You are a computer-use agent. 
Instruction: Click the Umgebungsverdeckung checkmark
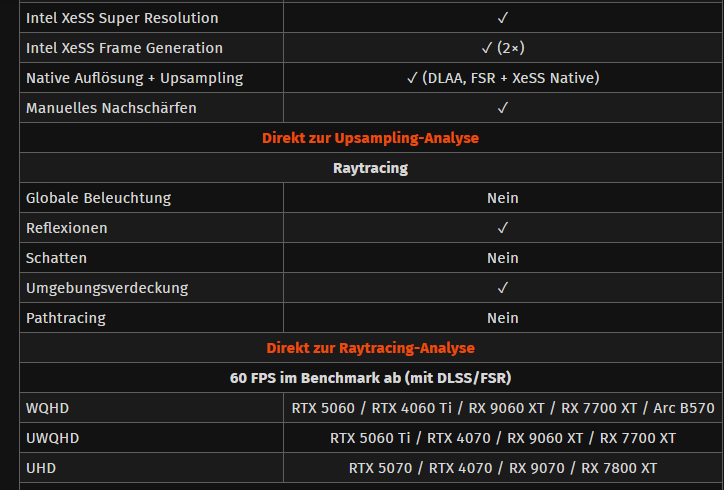(502, 288)
